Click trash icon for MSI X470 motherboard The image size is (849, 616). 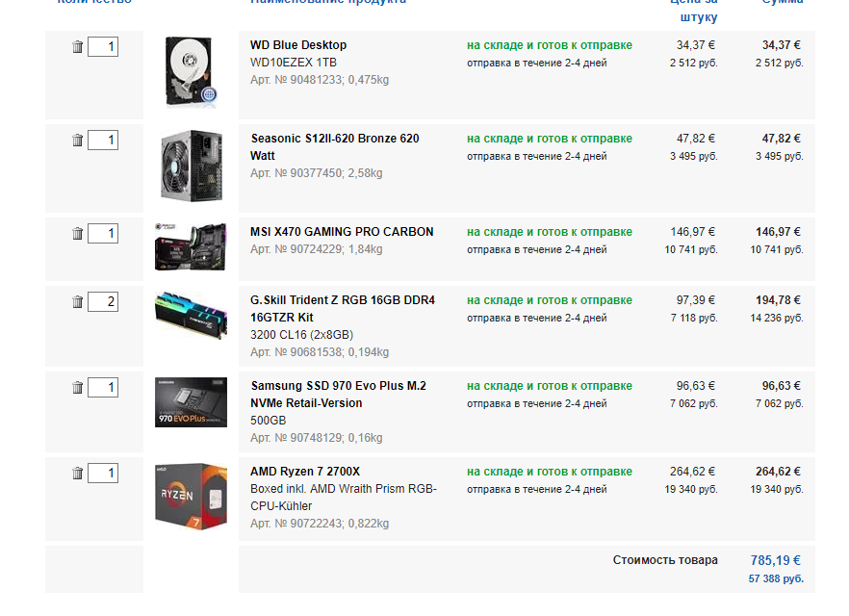(x=77, y=233)
